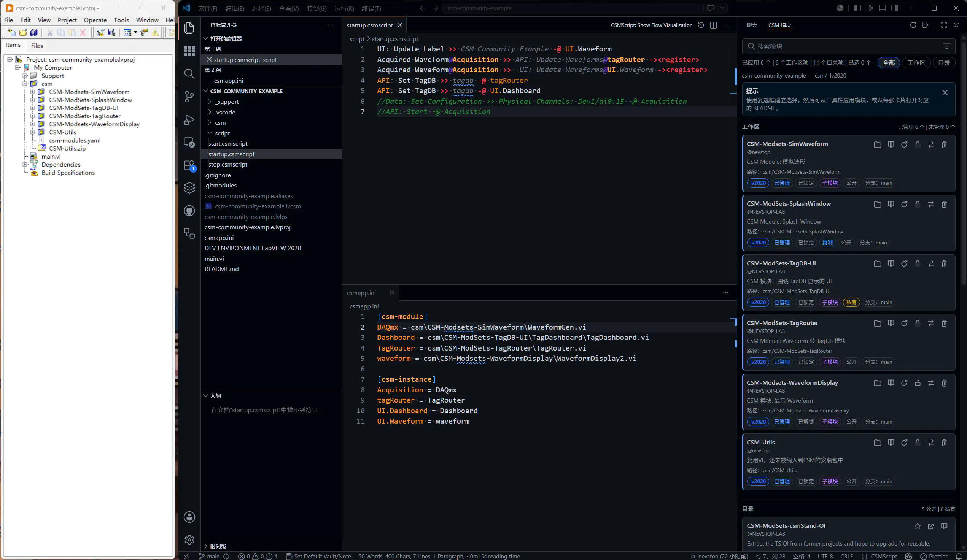This screenshot has width=967, height=560.
Task: Switch mode of CSM-ModSets-TagRouter module
Action: point(930,324)
